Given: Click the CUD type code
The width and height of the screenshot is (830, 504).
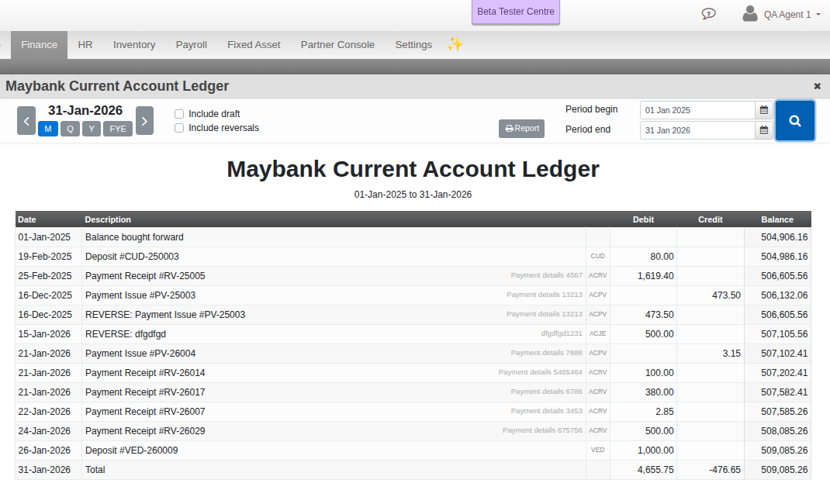Looking at the screenshot, I should [x=597, y=256].
